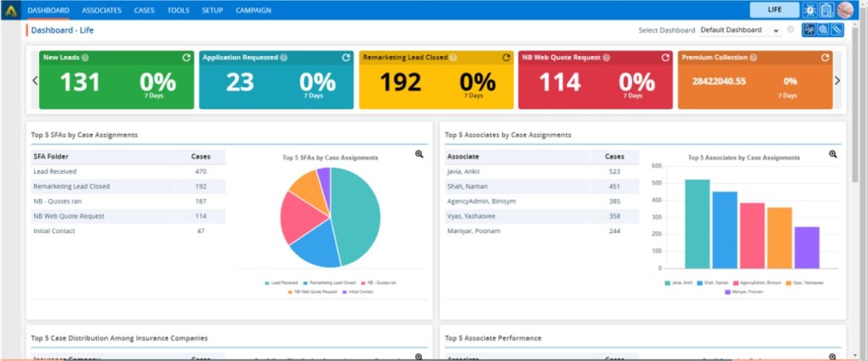Click refresh icon on Premium Collection card
Viewport: 868px width, 361px height.
tap(825, 58)
